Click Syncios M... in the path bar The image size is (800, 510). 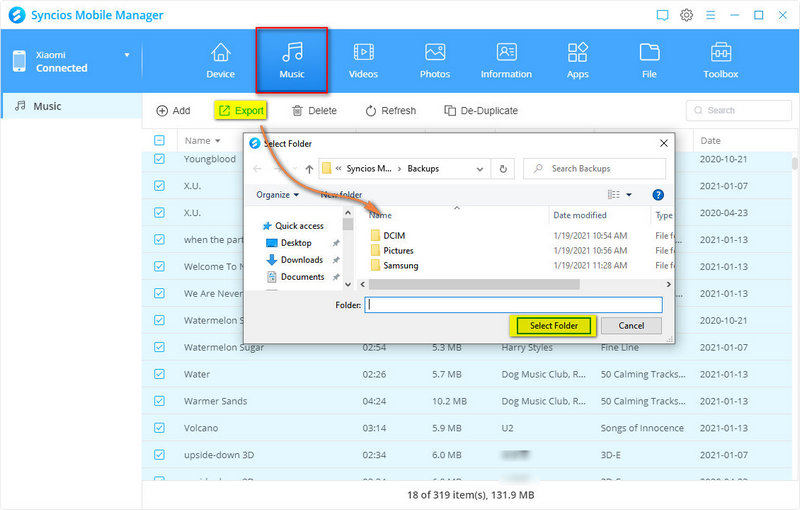point(369,168)
